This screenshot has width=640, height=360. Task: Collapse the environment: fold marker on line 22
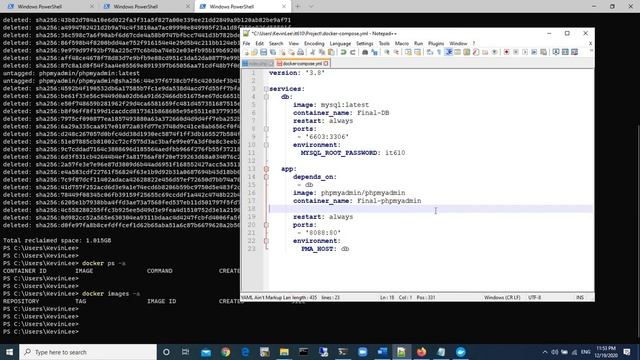(266, 241)
